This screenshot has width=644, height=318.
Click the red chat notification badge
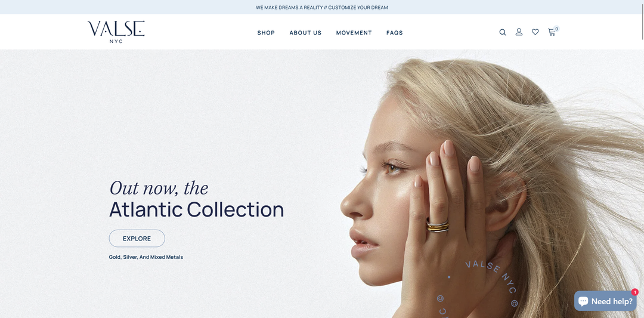point(635,292)
